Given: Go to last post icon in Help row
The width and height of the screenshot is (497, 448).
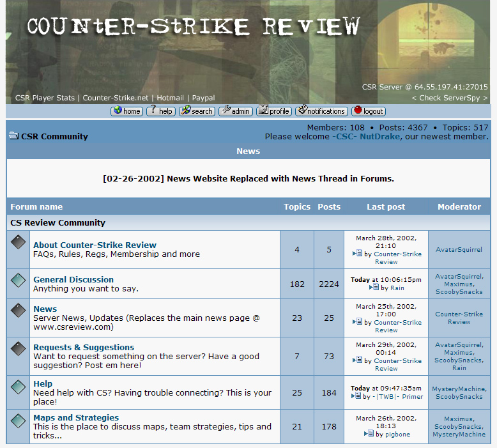Looking at the screenshot, I should click(356, 396).
